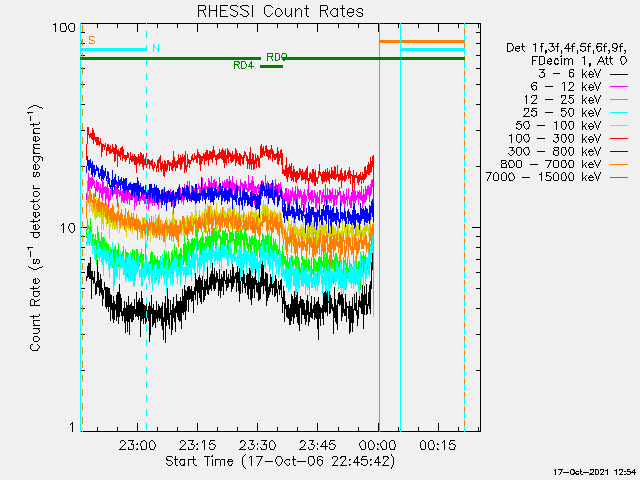Click the detector list text Det 1f,3f,4f,5f,6f,9f
This screenshot has height=480, width=640.
[566, 48]
